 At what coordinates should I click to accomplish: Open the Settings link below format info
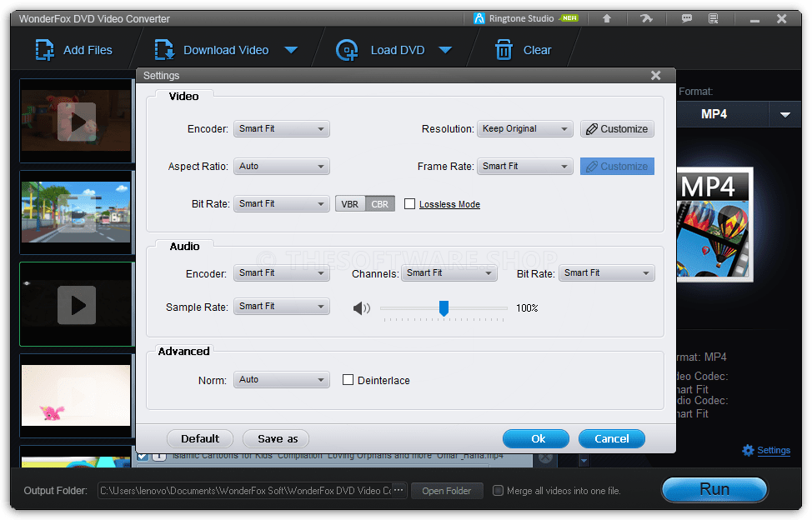pos(774,450)
